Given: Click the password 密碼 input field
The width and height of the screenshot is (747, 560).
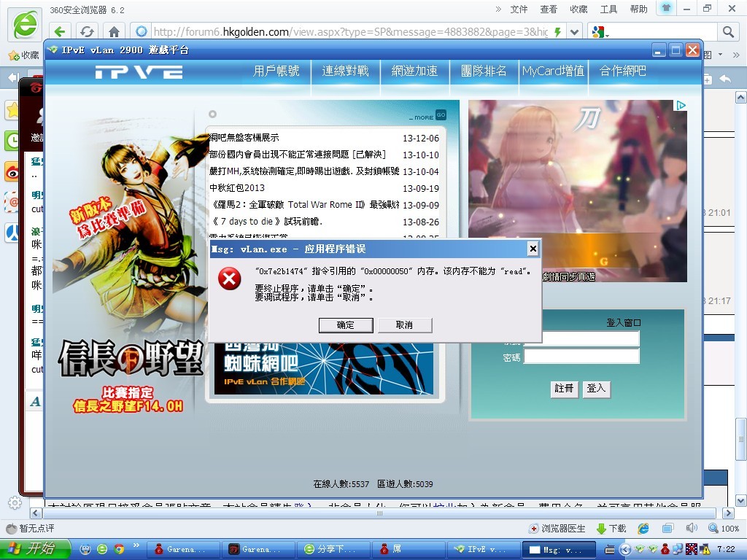Looking at the screenshot, I should tap(581, 357).
